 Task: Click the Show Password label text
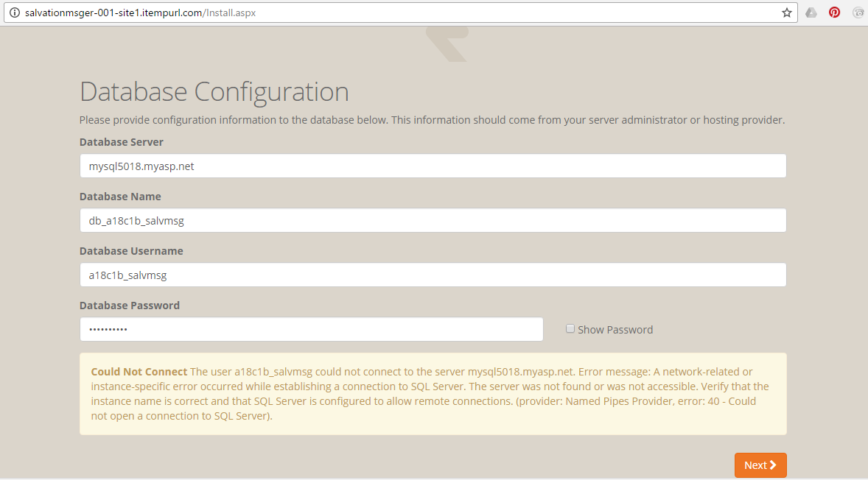[615, 330]
